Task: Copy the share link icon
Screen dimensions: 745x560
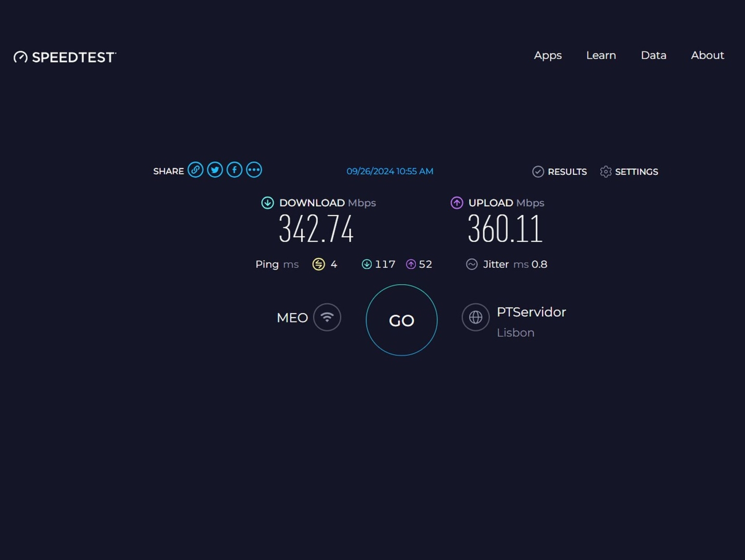Action: pos(195,170)
